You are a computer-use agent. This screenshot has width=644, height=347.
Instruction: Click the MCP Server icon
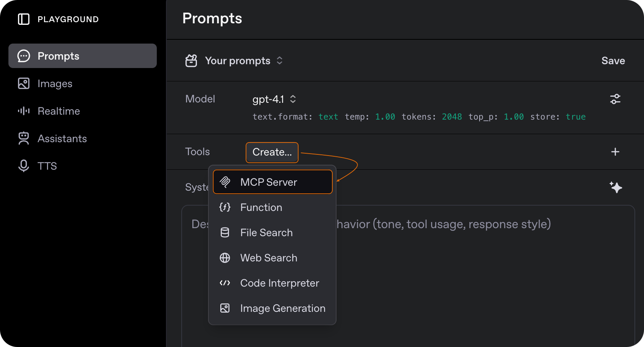(225, 182)
